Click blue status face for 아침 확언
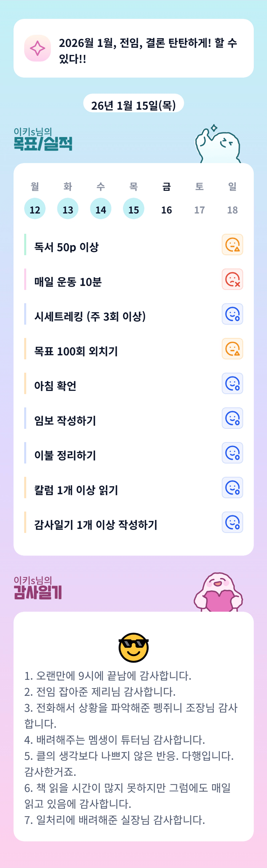The width and height of the screenshot is (267, 868). point(232,383)
